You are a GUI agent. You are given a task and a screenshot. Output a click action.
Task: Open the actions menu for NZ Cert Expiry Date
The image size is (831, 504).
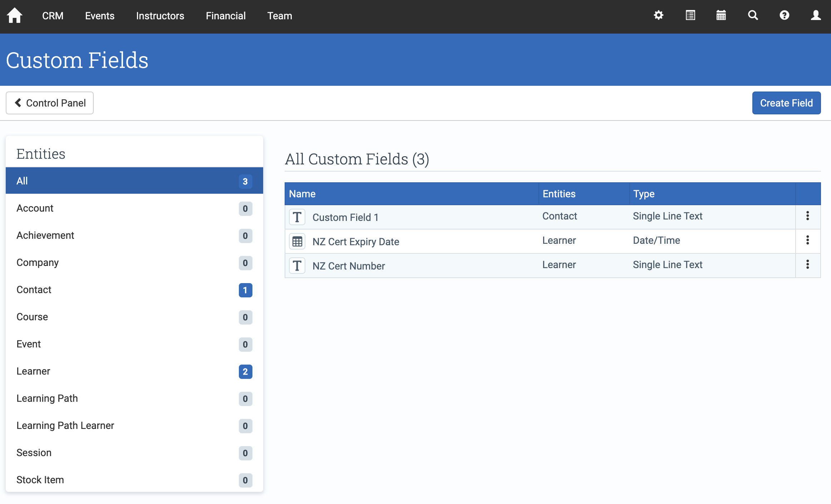(x=808, y=240)
